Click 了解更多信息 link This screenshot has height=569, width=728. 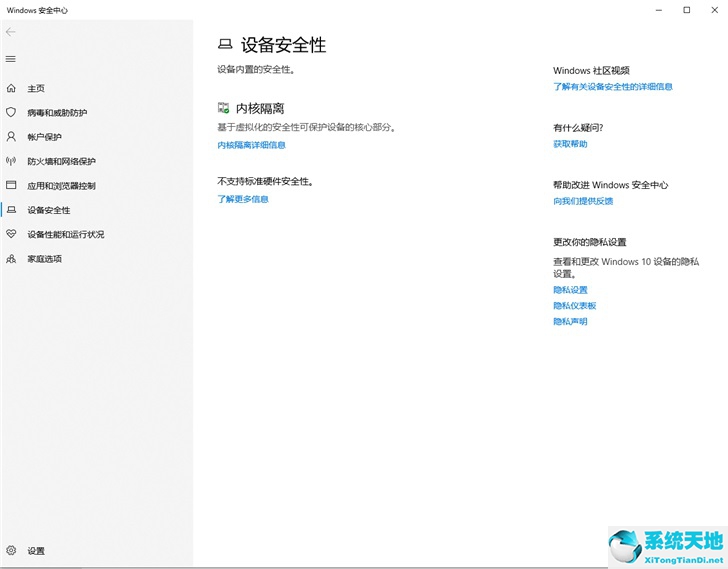pyautogui.click(x=243, y=199)
